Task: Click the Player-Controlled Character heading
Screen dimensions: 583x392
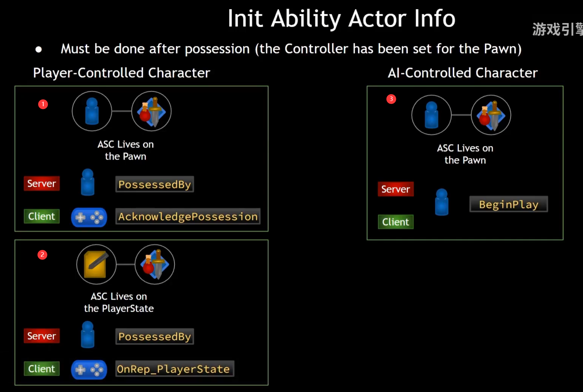Action: point(122,73)
